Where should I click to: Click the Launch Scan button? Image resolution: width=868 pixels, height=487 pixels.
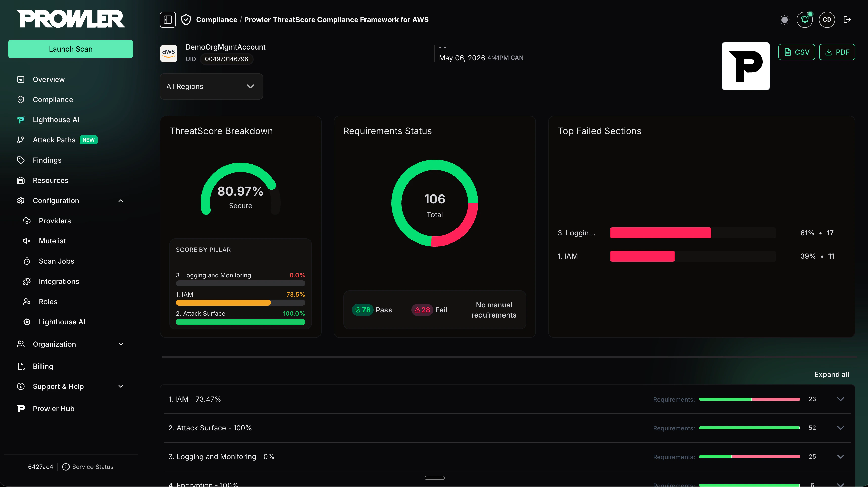point(71,49)
